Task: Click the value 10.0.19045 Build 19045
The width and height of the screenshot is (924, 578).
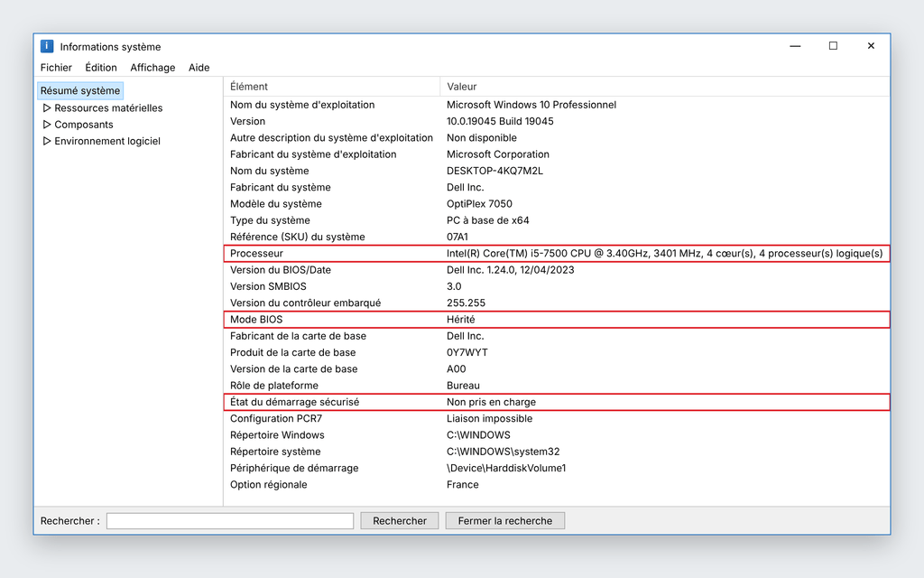Action: point(500,121)
